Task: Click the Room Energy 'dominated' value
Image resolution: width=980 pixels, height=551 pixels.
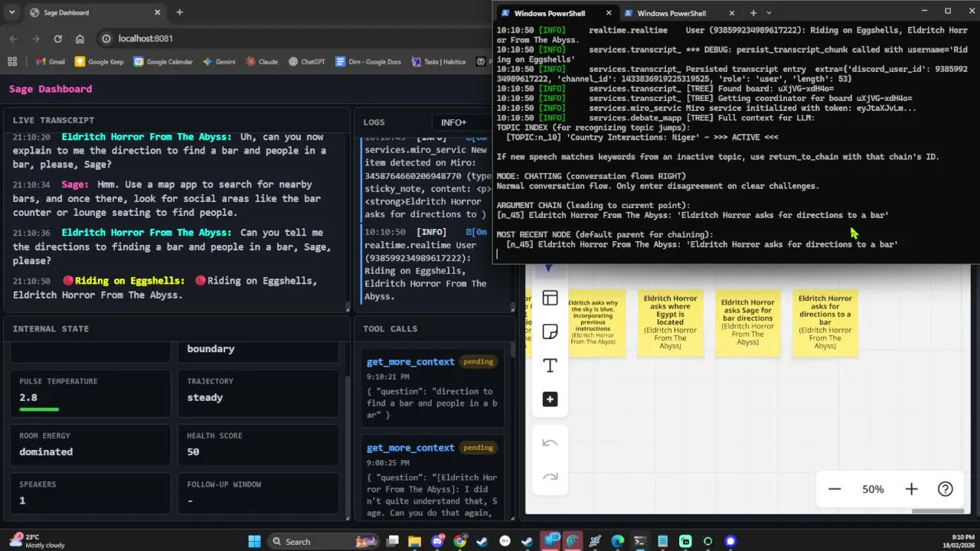Action: [46, 452]
